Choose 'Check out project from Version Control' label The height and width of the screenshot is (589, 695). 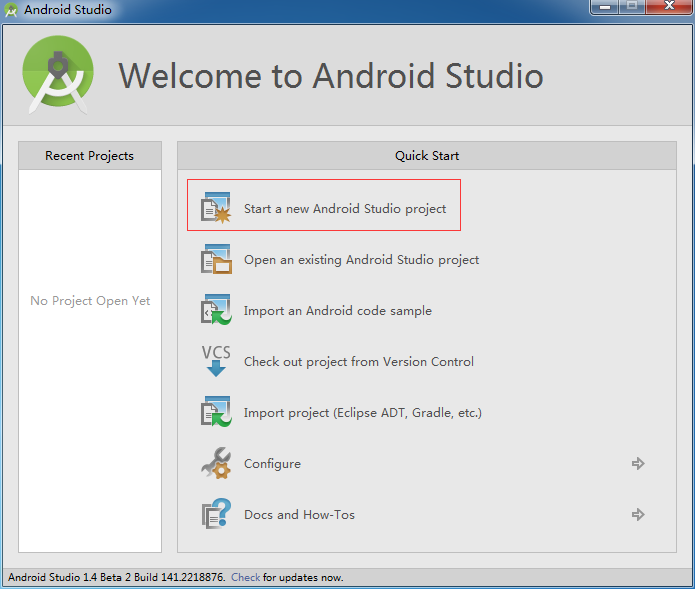(x=358, y=362)
